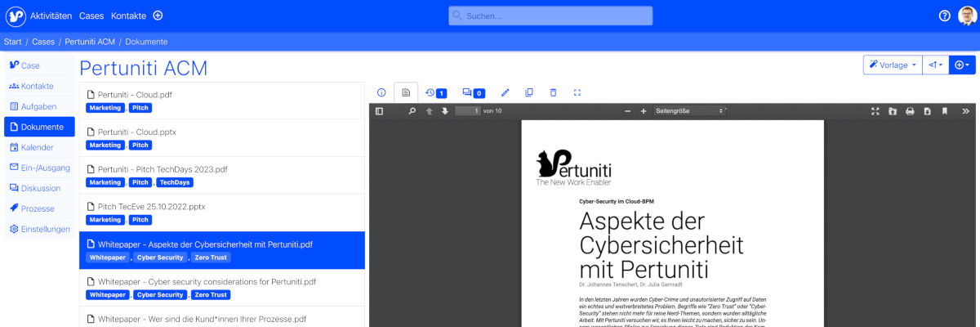980x327 pixels.
Task: Go to previous PDF page arrow
Action: pos(429,111)
